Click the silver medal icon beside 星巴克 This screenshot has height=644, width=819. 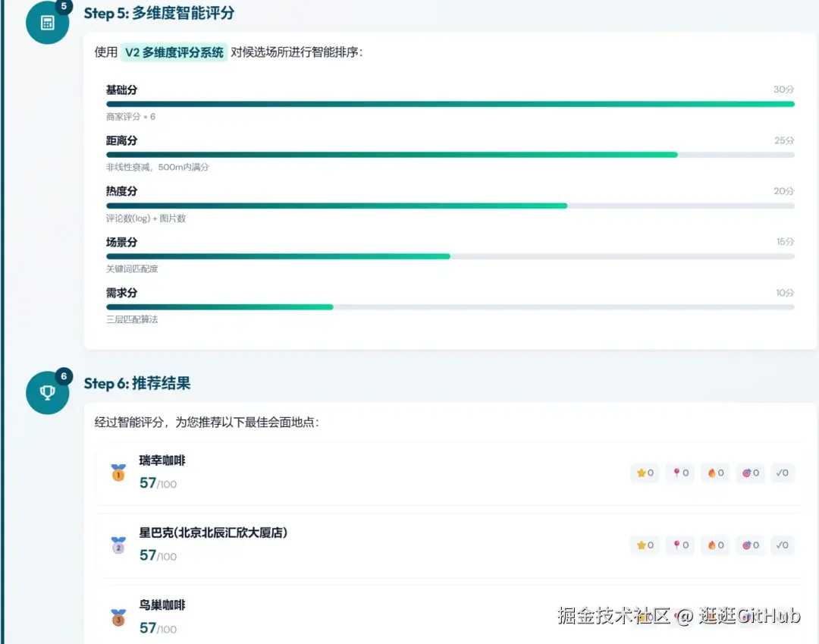119,543
